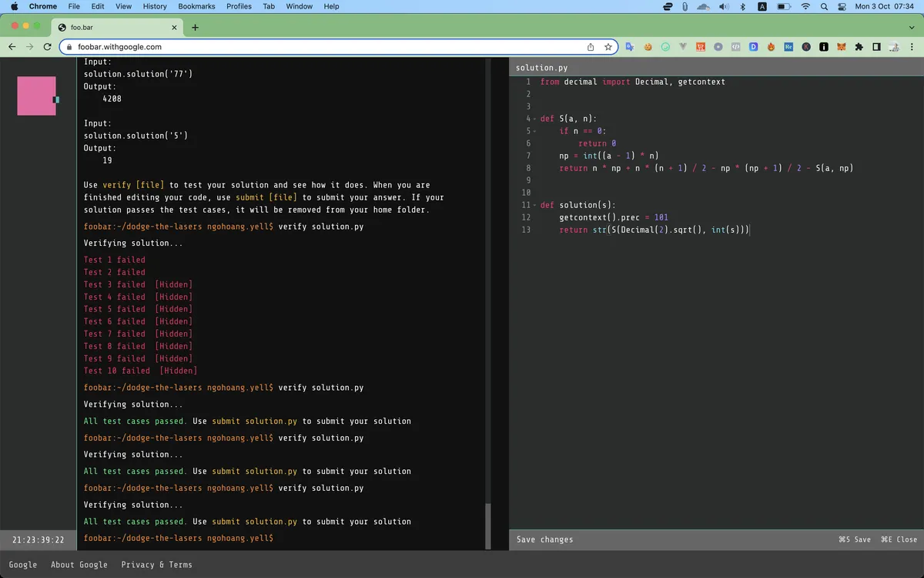Click the pink color swatch thumbnail
This screenshot has width=924, height=578.
[35, 95]
